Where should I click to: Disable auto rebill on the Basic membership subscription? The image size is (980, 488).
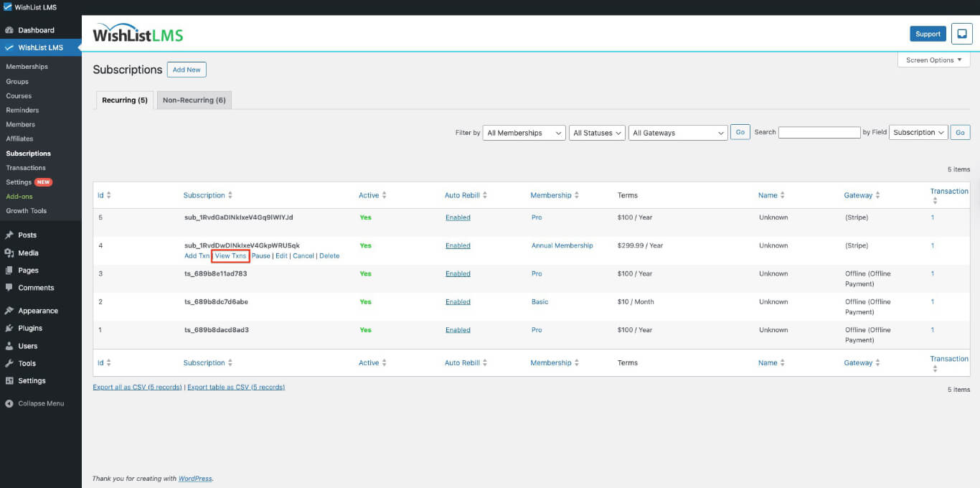(458, 301)
